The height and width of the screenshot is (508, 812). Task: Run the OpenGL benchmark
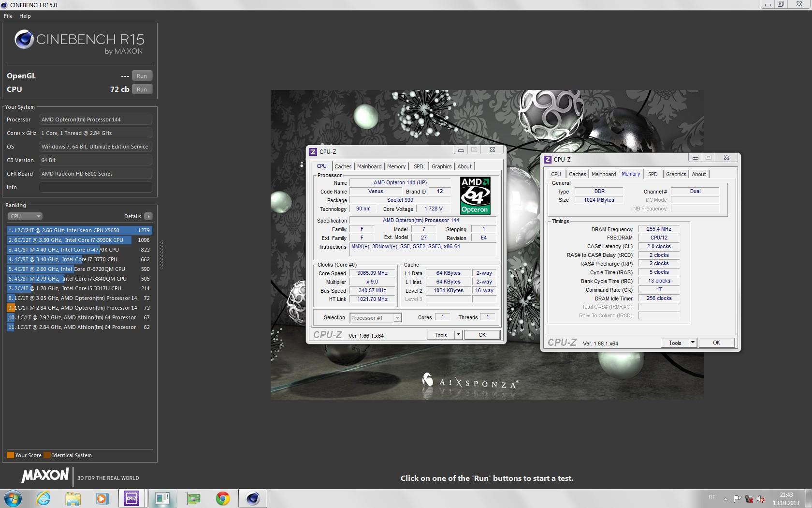pyautogui.click(x=142, y=76)
